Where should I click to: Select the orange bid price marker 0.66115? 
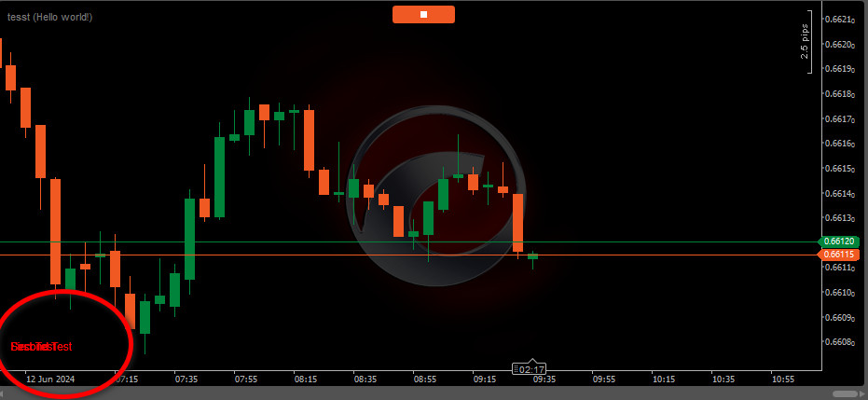point(839,255)
